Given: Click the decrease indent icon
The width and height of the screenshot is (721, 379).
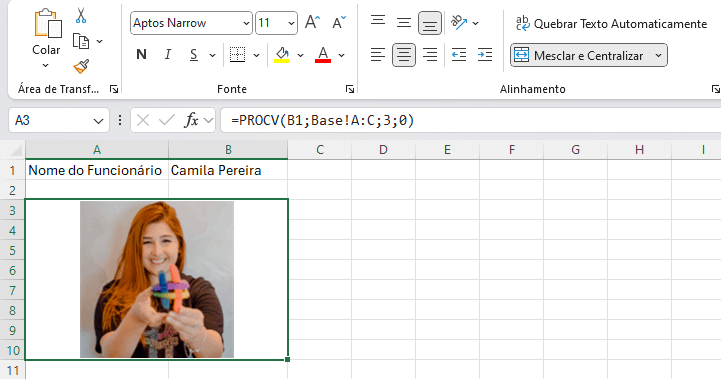Looking at the screenshot, I should click(x=459, y=55).
